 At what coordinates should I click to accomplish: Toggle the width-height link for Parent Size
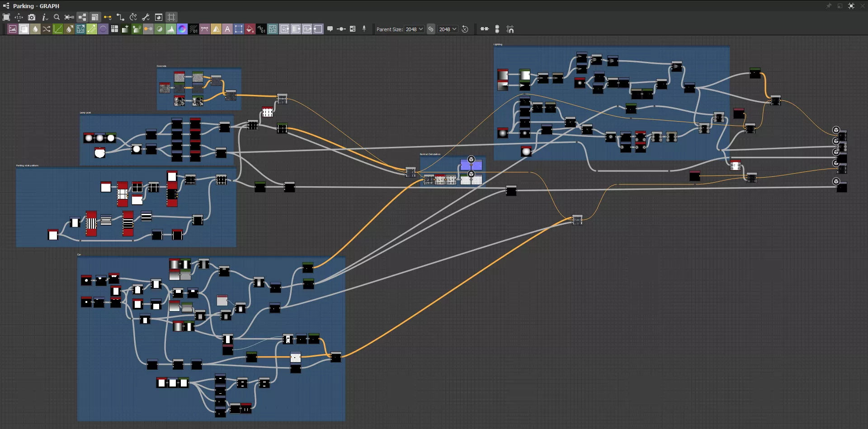click(x=431, y=29)
